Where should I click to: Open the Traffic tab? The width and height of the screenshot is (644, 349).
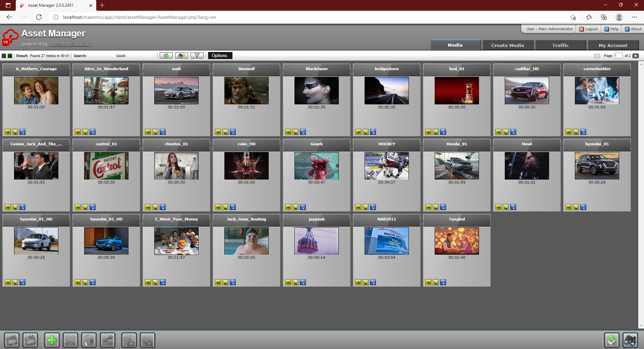point(560,45)
